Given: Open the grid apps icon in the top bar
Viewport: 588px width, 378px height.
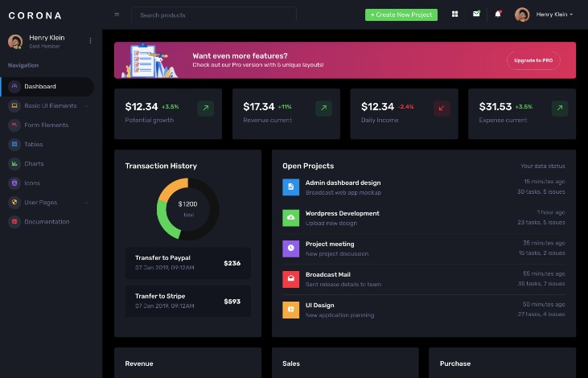Looking at the screenshot, I should coord(454,14).
